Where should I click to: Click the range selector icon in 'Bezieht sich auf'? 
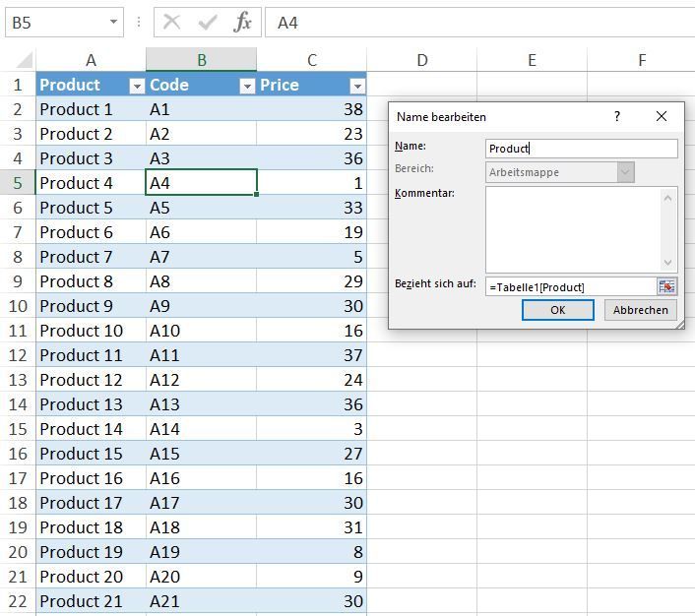(x=666, y=286)
